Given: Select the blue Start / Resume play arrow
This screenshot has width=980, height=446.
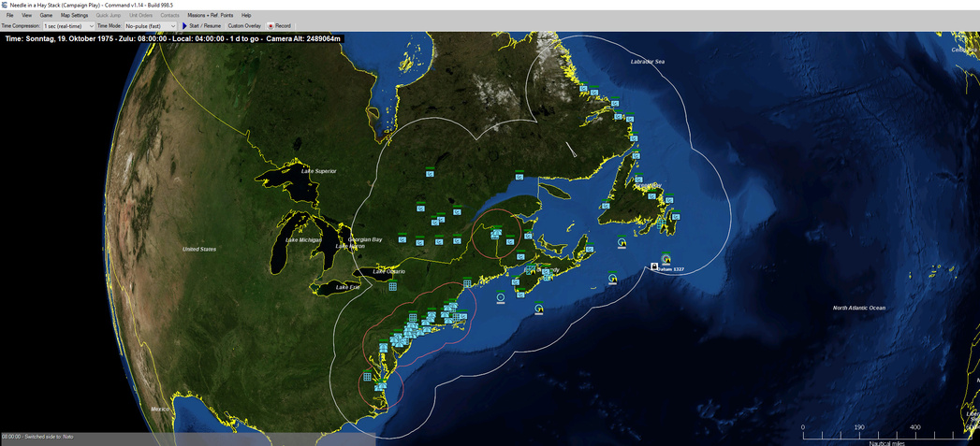Looking at the screenshot, I should tap(184, 26).
